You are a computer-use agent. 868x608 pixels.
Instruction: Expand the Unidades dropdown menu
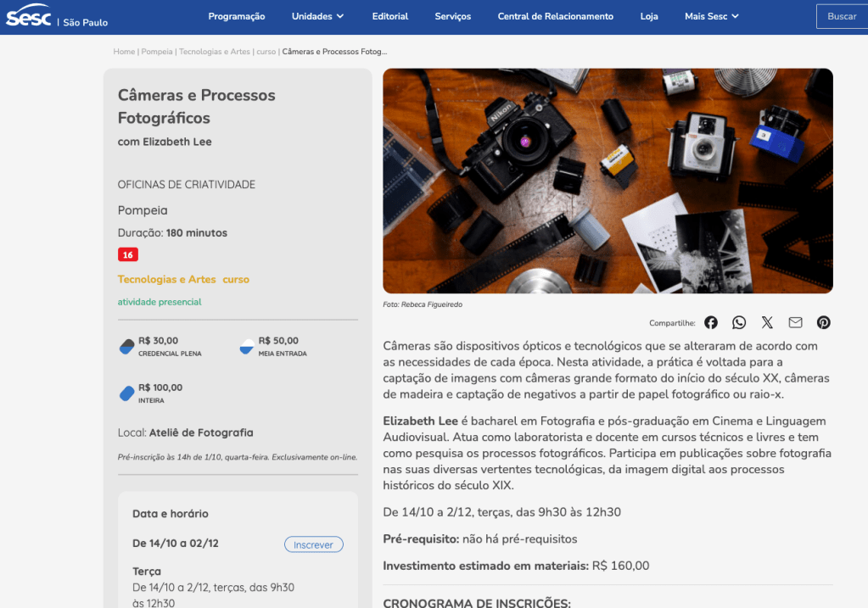317,16
